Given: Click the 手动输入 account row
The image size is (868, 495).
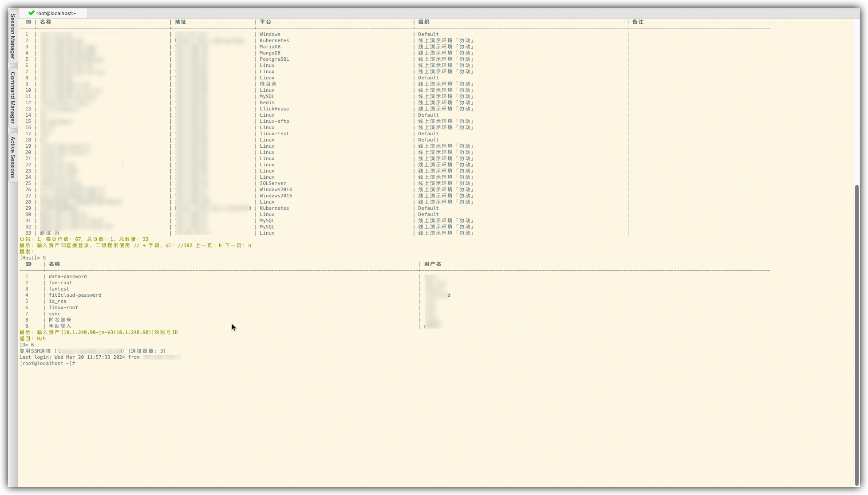Looking at the screenshot, I should (x=60, y=326).
